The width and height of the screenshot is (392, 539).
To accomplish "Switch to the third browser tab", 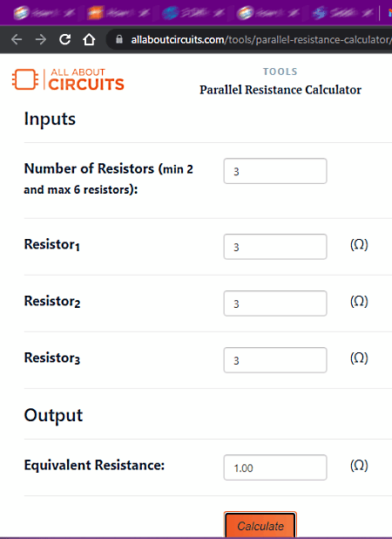I will click(x=193, y=13).
